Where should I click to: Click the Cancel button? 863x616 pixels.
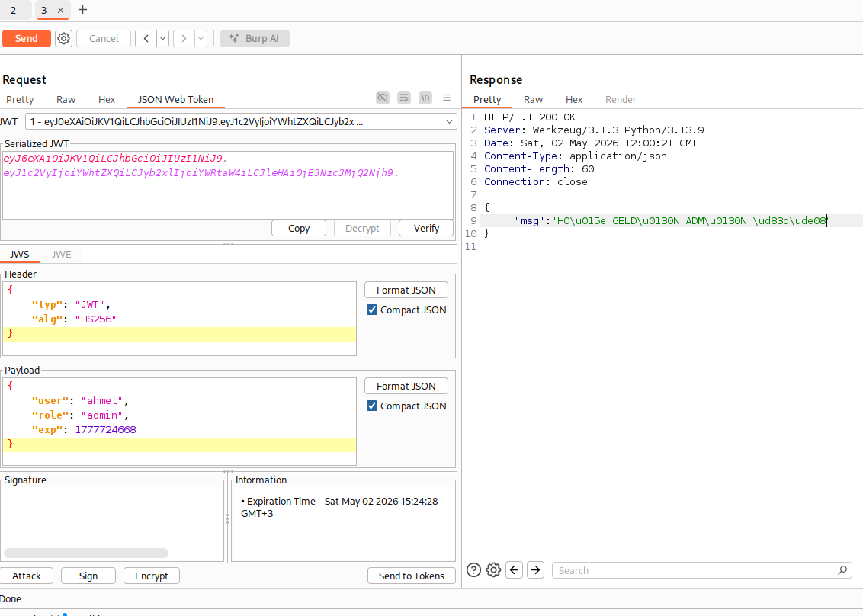pos(104,39)
